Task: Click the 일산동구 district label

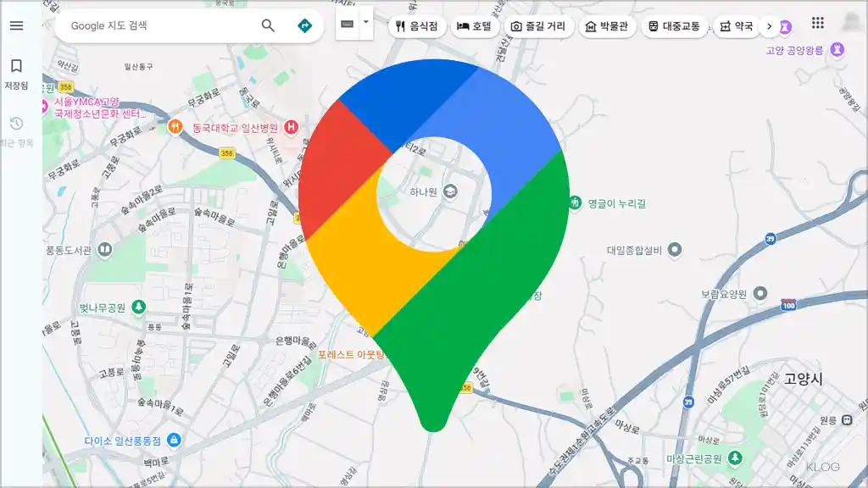Action: (138, 66)
